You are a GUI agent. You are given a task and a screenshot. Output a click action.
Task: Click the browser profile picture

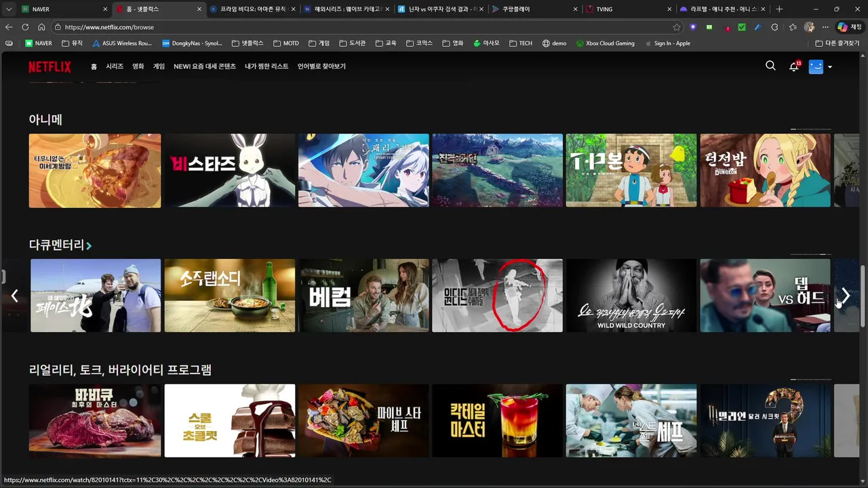point(809,27)
